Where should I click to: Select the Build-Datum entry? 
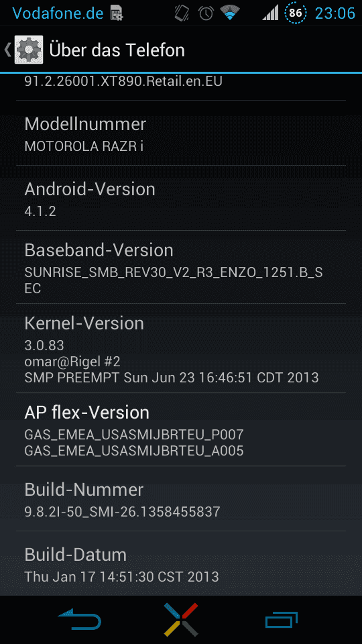click(181, 563)
